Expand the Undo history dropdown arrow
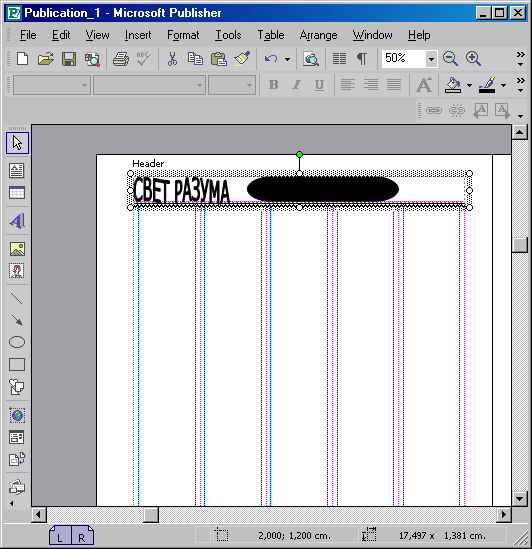Viewport: 532px width, 549px height. (x=288, y=59)
